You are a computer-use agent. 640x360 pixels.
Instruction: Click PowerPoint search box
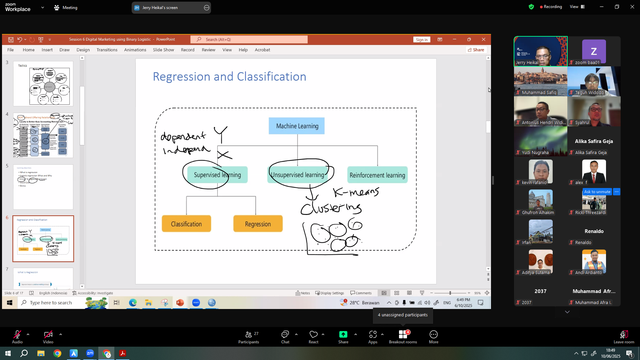(249, 40)
